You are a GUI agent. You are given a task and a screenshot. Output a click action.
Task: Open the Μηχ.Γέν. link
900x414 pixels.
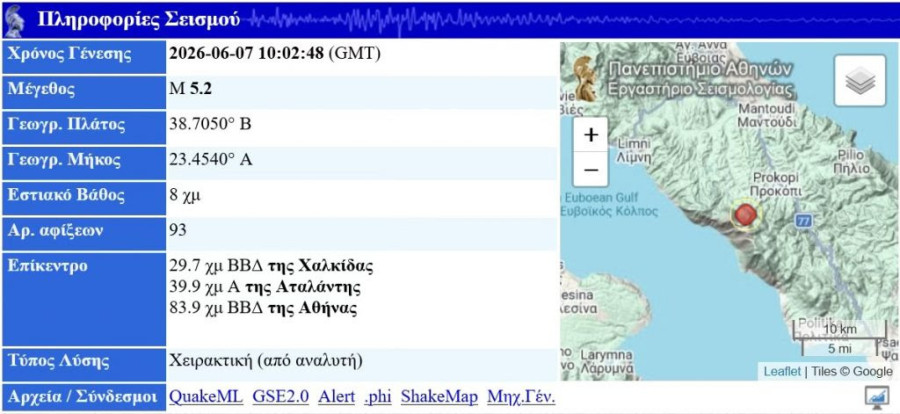[521, 397]
